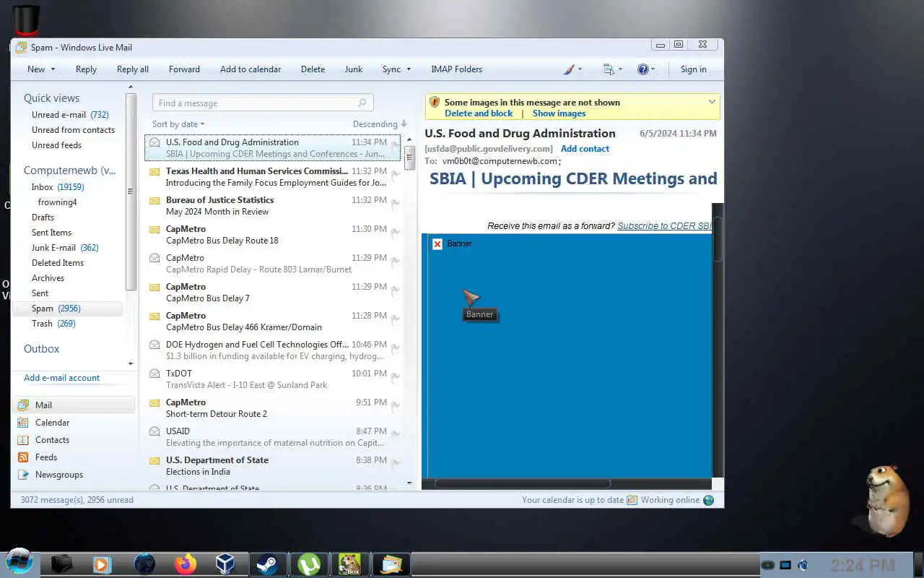Click the Newsgroups icon in shortcuts pane
Screen dimensions: 924x578
[x=24, y=475]
